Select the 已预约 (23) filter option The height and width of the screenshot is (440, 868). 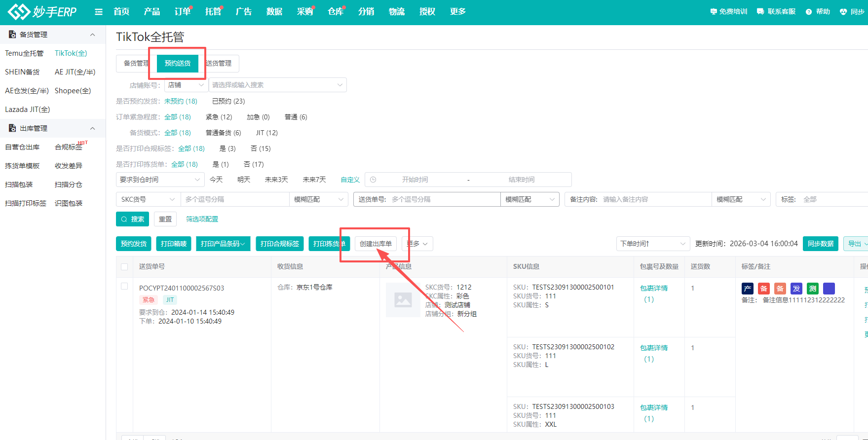[228, 101]
